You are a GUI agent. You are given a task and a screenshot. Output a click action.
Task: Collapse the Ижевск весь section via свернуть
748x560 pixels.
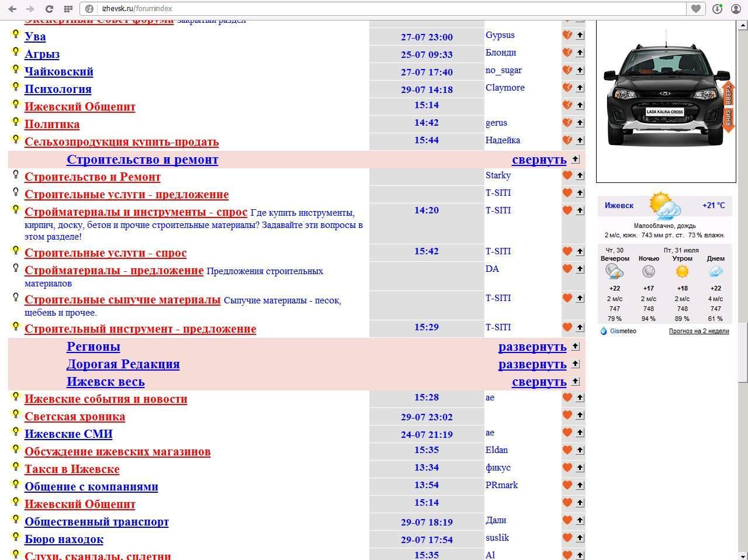539,382
